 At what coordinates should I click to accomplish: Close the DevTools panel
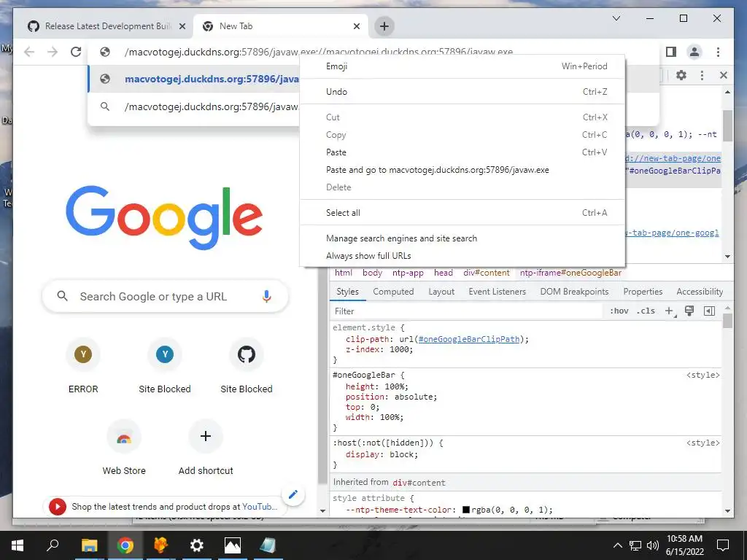(x=723, y=75)
